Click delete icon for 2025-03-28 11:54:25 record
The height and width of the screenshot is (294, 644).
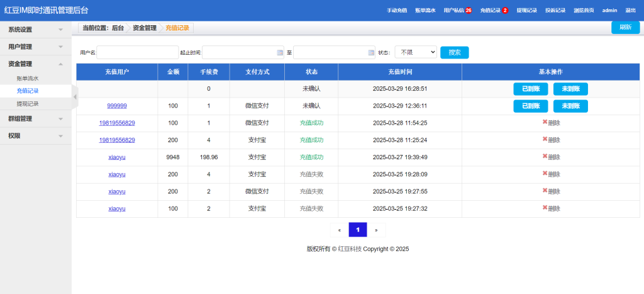pyautogui.click(x=551, y=123)
